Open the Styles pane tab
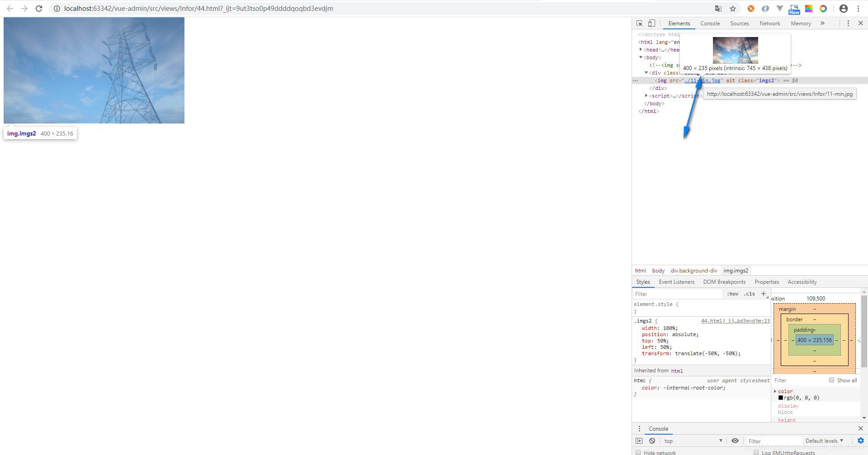 tap(643, 282)
